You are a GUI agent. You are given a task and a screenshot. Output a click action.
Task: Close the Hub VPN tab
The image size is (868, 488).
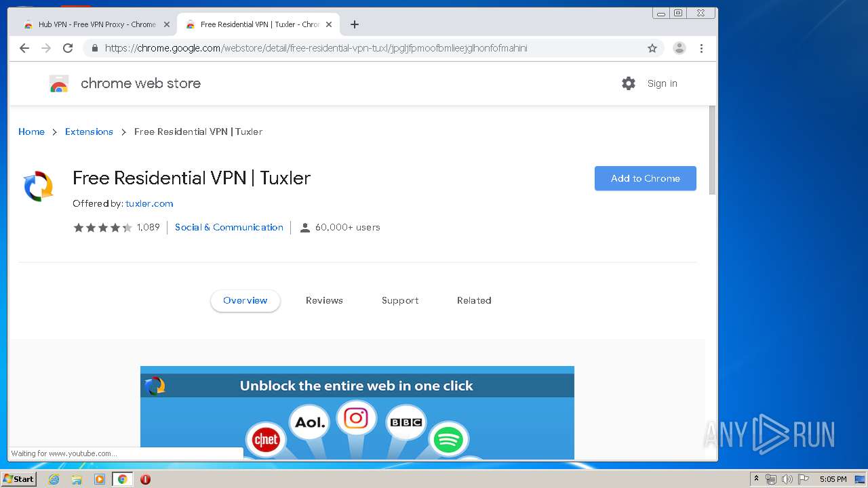166,24
